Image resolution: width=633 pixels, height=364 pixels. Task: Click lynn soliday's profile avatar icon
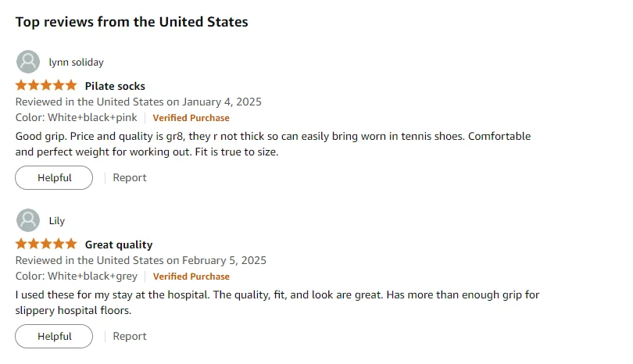point(28,62)
